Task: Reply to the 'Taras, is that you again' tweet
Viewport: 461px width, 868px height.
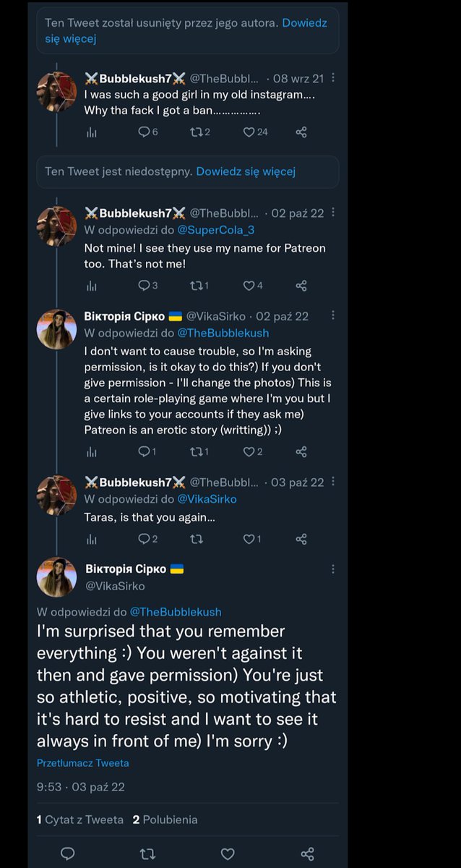Action: (143, 539)
